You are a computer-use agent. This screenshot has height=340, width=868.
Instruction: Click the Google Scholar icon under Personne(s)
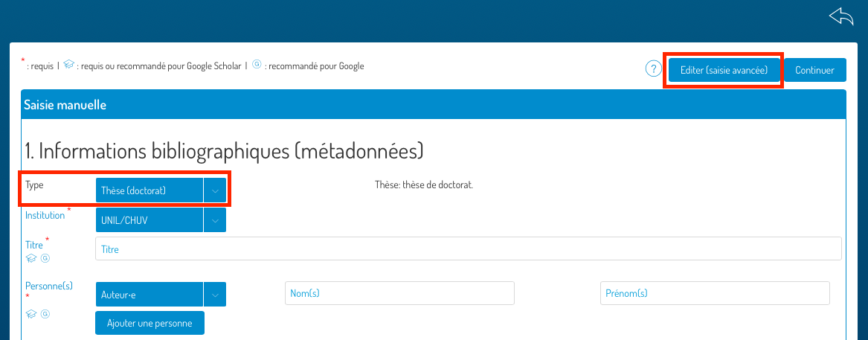pyautogui.click(x=31, y=314)
